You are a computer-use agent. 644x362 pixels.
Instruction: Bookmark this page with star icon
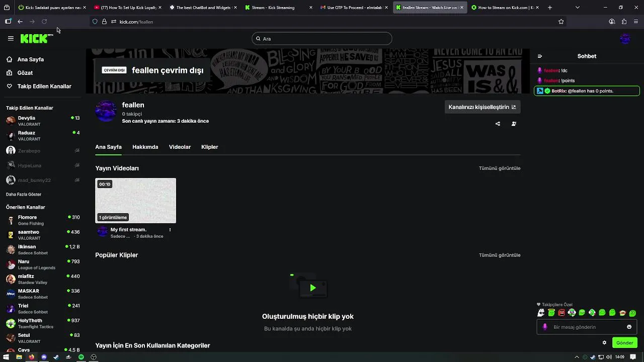click(561, 22)
